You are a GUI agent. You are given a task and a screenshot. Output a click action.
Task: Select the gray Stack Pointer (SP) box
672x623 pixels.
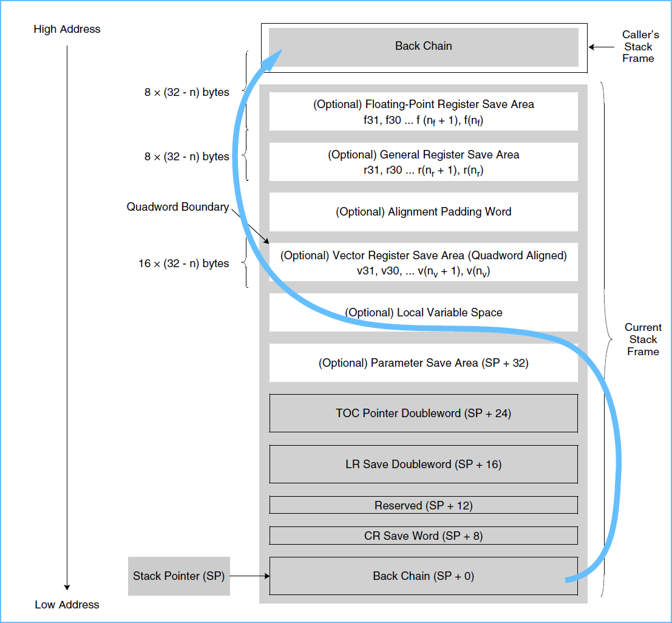[x=178, y=576]
